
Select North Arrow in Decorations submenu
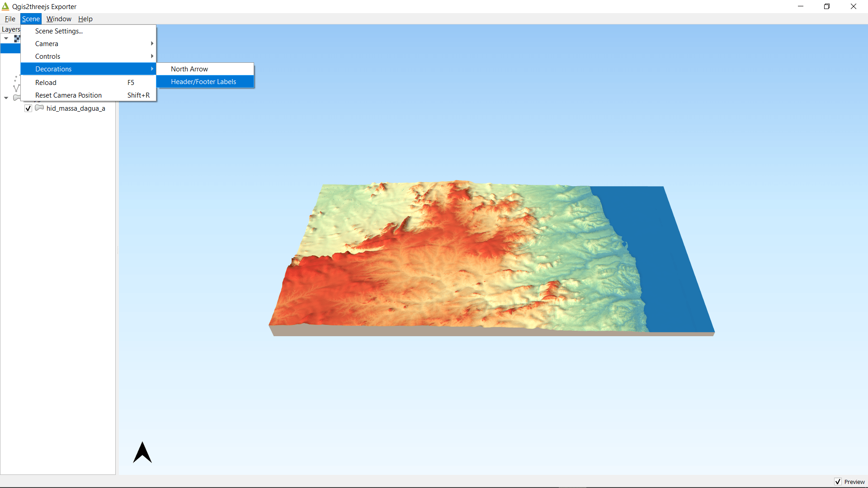pos(189,69)
